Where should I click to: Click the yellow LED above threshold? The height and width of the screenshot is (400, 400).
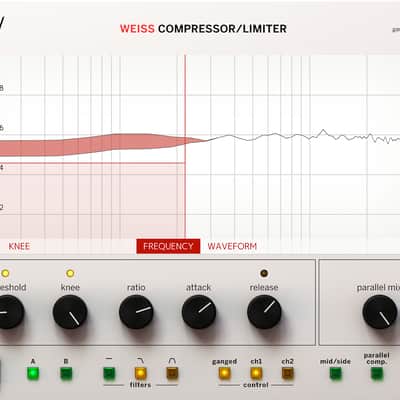pos(5,274)
